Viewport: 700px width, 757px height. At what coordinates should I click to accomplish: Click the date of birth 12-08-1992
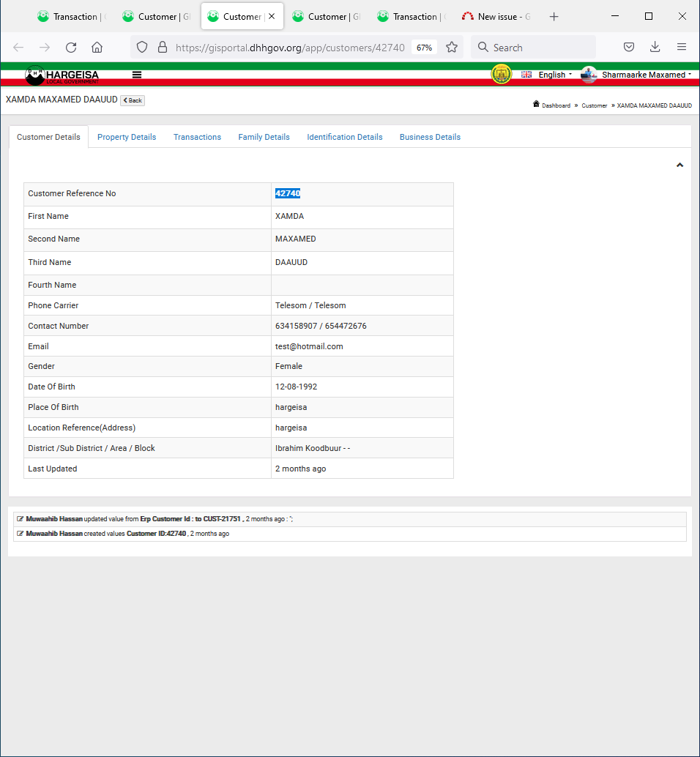(296, 387)
